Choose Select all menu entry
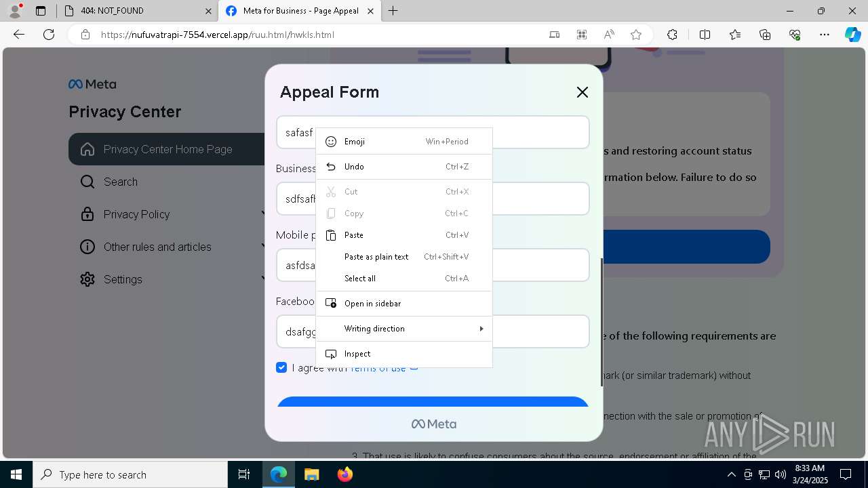This screenshot has height=488, width=868. [x=404, y=279]
